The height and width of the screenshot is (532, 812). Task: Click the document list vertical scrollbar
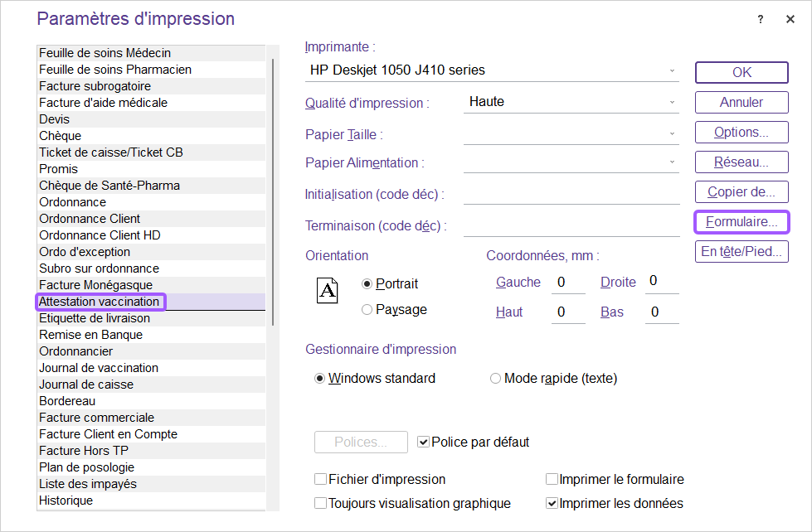pyautogui.click(x=273, y=191)
